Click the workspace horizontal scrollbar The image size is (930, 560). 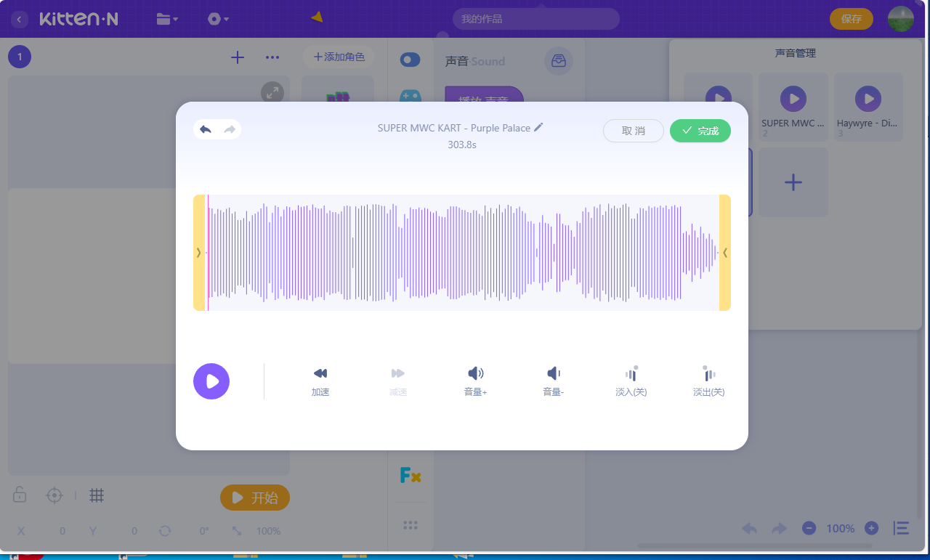[755, 545]
